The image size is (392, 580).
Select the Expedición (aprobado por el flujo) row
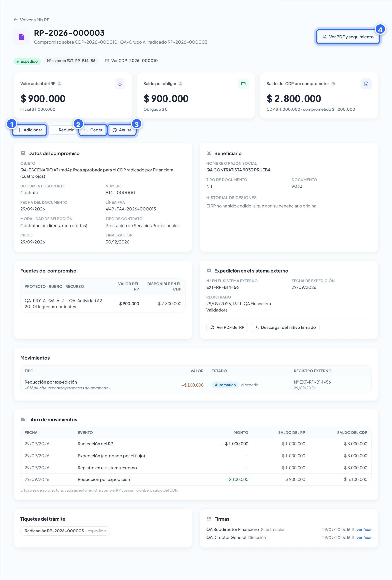[x=196, y=456]
